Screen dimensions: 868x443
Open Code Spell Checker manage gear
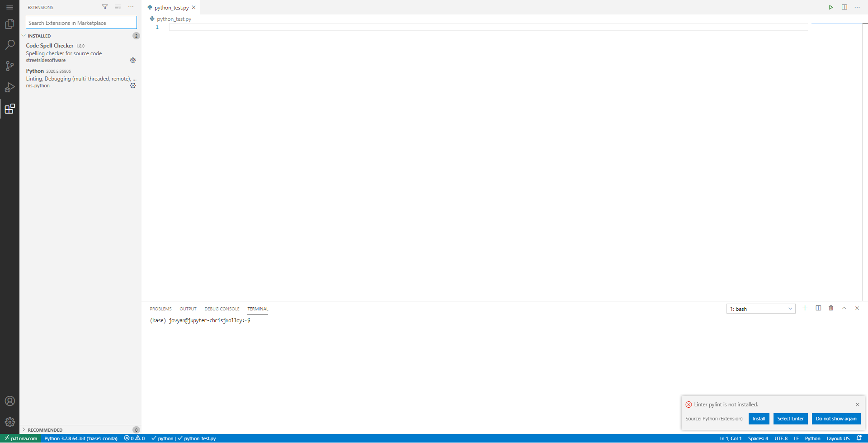(133, 60)
